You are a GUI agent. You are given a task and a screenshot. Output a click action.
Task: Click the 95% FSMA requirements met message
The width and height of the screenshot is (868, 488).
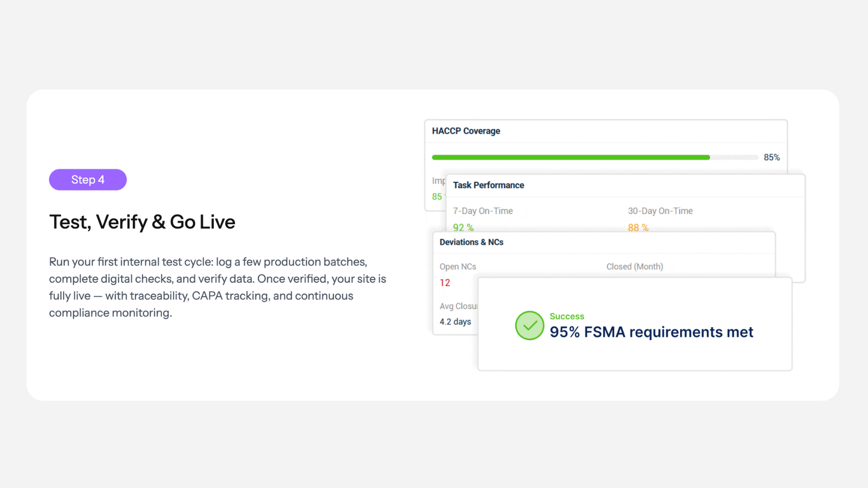[651, 332]
